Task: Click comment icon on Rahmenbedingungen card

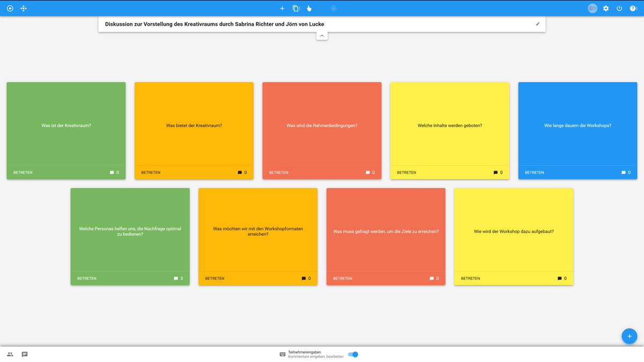Action: point(368,173)
